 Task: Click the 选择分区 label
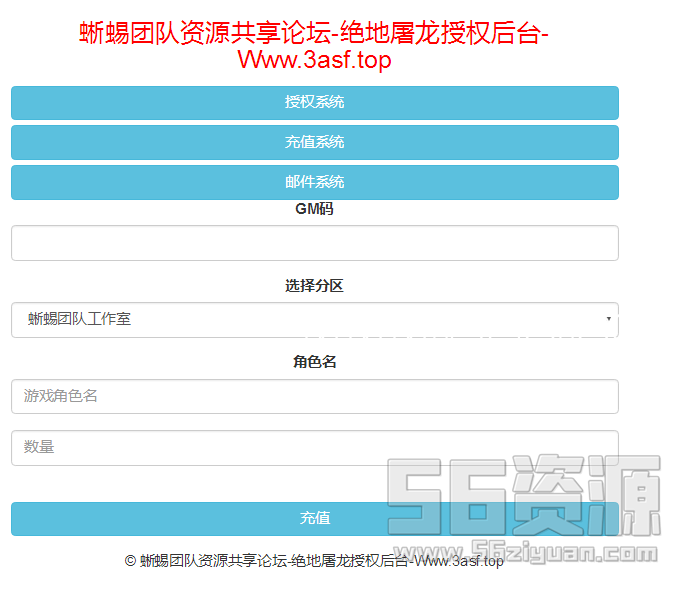pyautogui.click(x=314, y=286)
